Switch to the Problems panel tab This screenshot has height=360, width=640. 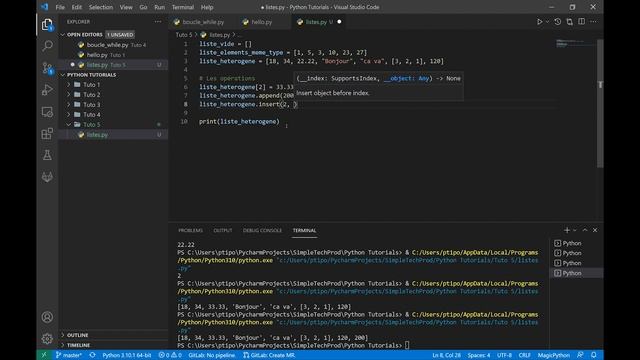pos(190,231)
